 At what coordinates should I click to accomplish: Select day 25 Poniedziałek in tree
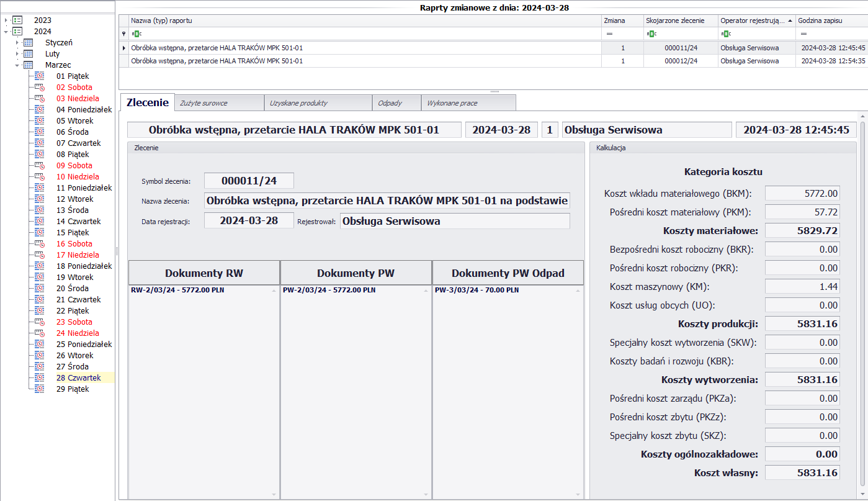pos(84,345)
